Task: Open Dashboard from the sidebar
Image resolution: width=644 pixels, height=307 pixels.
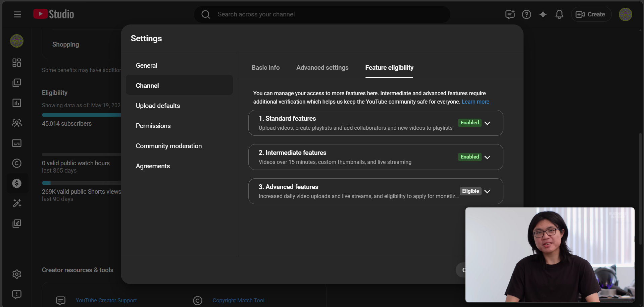Action: (17, 63)
